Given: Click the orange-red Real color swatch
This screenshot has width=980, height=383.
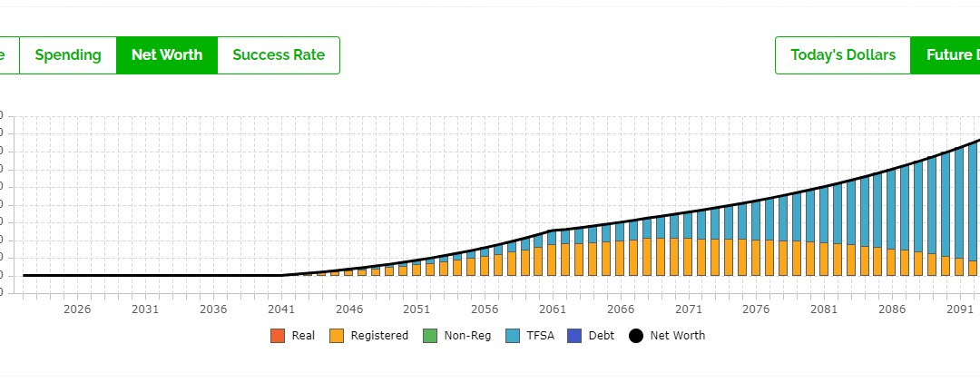Looking at the screenshot, I should pos(278,336).
